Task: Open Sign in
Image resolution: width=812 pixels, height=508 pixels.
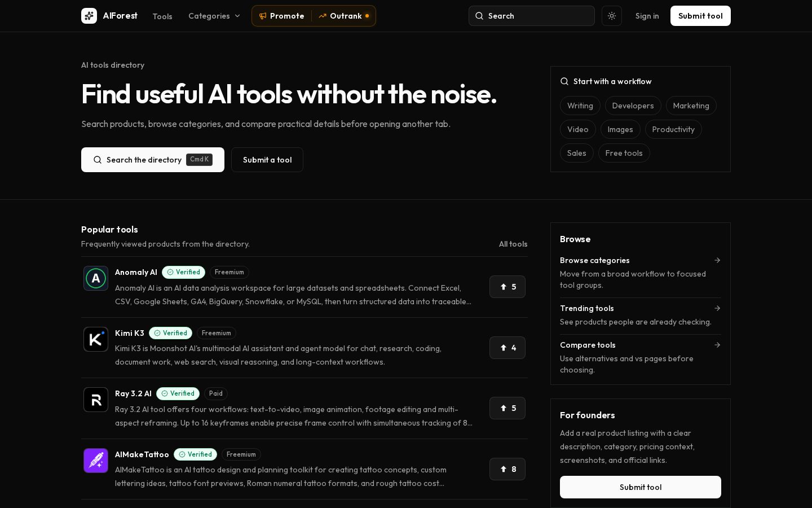Action: coord(647,16)
